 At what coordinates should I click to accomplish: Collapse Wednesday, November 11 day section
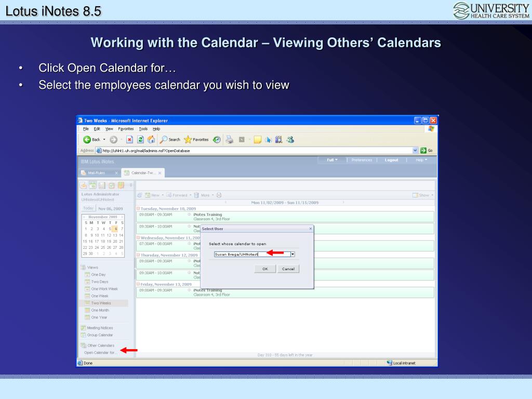[138, 237]
